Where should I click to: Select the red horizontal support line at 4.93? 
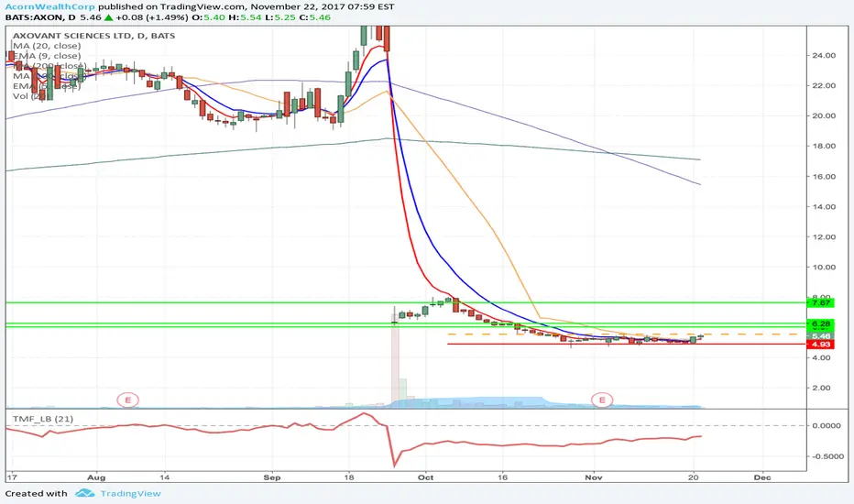pos(627,344)
